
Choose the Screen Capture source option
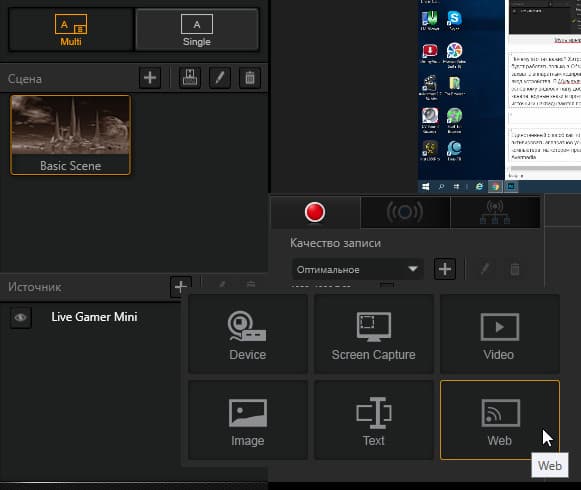pyautogui.click(x=374, y=334)
